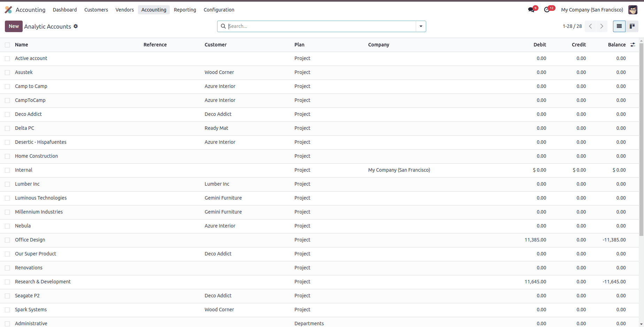Screen dimensions: 644x327
Task: Sort by the Credit column header
Action: (579, 45)
